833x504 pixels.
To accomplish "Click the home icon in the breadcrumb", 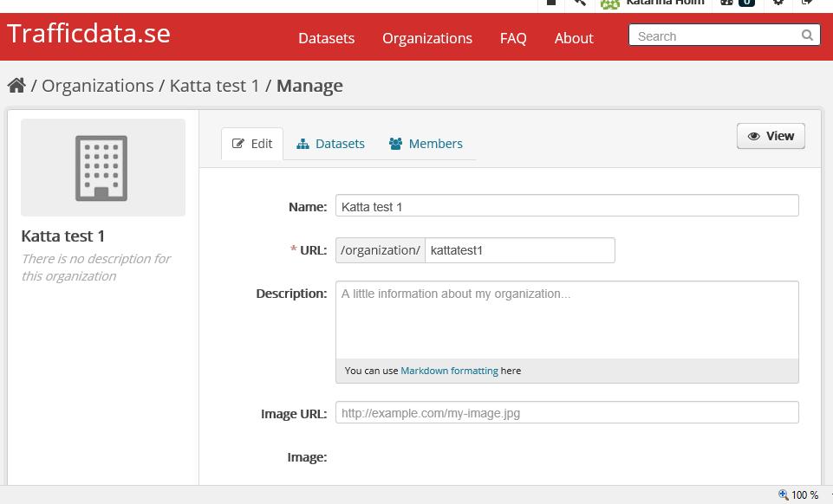I will pos(16,86).
